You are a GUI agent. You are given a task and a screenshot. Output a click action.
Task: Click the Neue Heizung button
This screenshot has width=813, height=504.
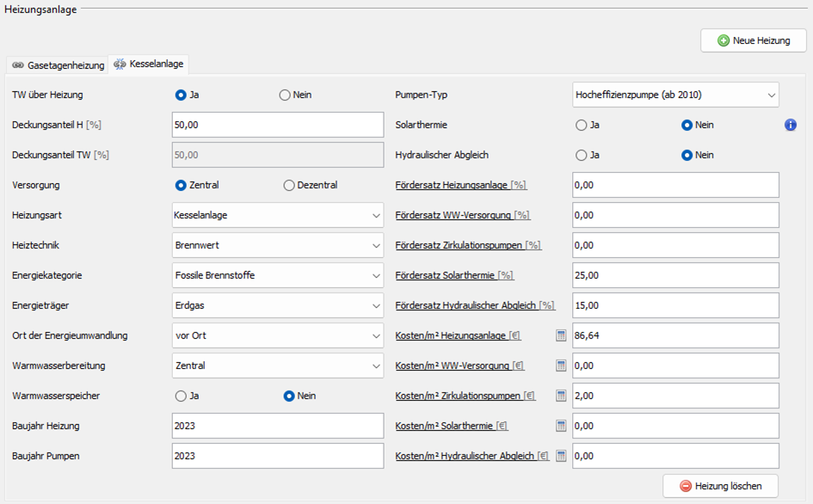coord(753,40)
